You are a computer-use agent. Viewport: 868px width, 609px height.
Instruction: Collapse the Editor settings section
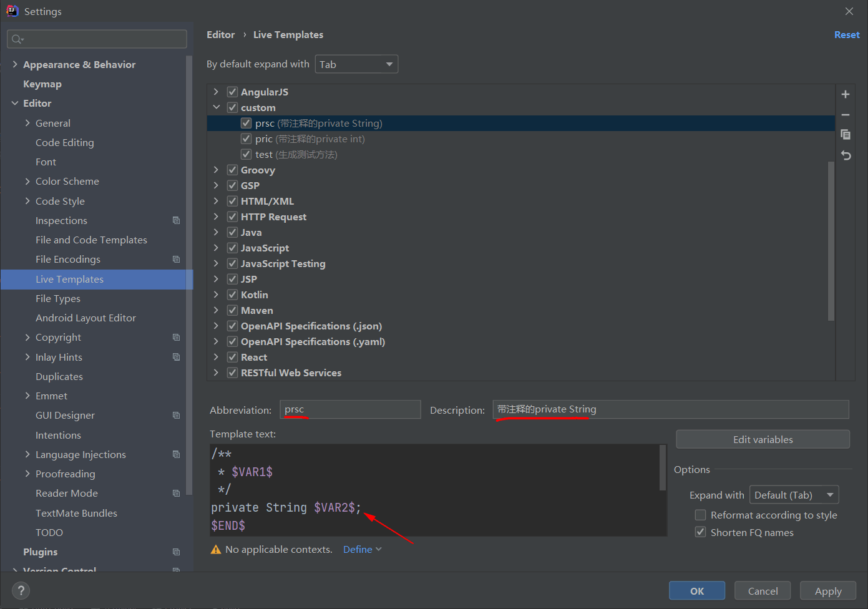click(15, 103)
